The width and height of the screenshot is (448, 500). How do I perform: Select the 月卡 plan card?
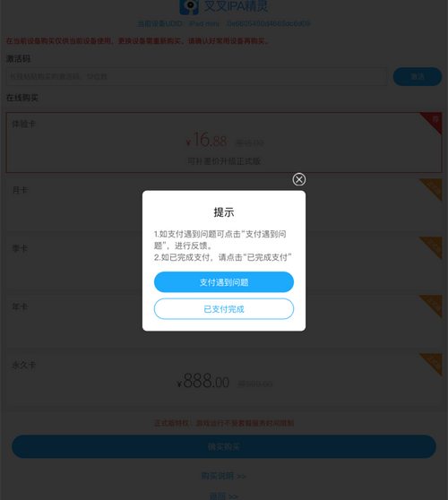point(224,206)
